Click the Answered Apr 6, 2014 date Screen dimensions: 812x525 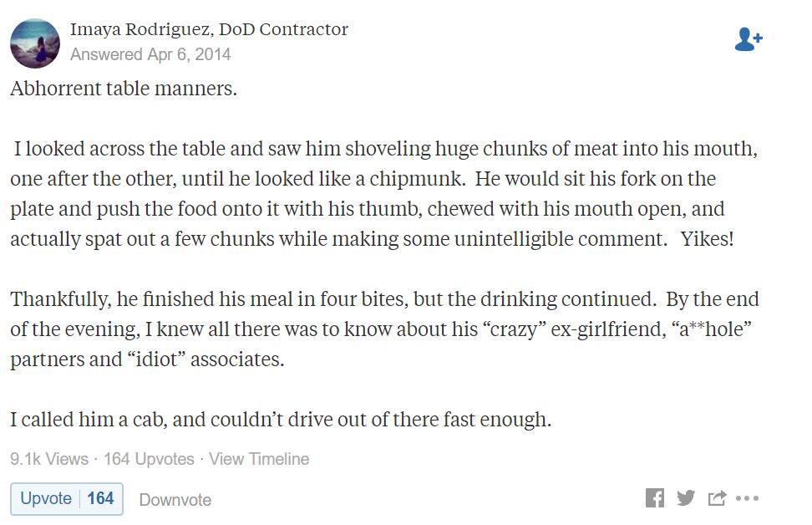[150, 54]
